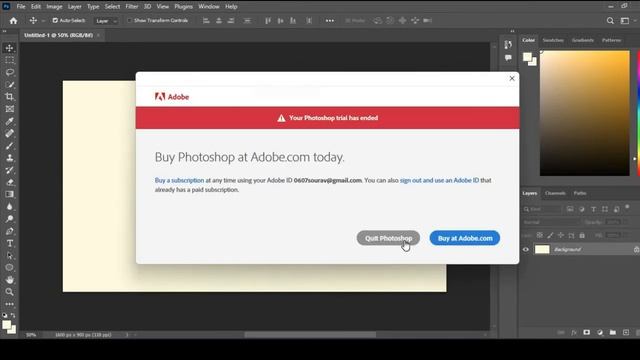Select the Brush tool
This screenshot has height=360, width=640.
tap(9, 146)
